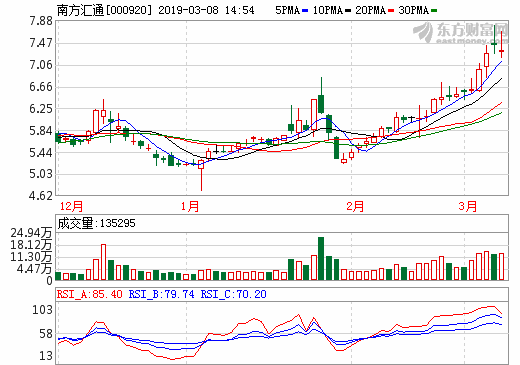Click the 7.88 price axis label
The width and height of the screenshot is (520, 365).
pyautogui.click(x=41, y=21)
